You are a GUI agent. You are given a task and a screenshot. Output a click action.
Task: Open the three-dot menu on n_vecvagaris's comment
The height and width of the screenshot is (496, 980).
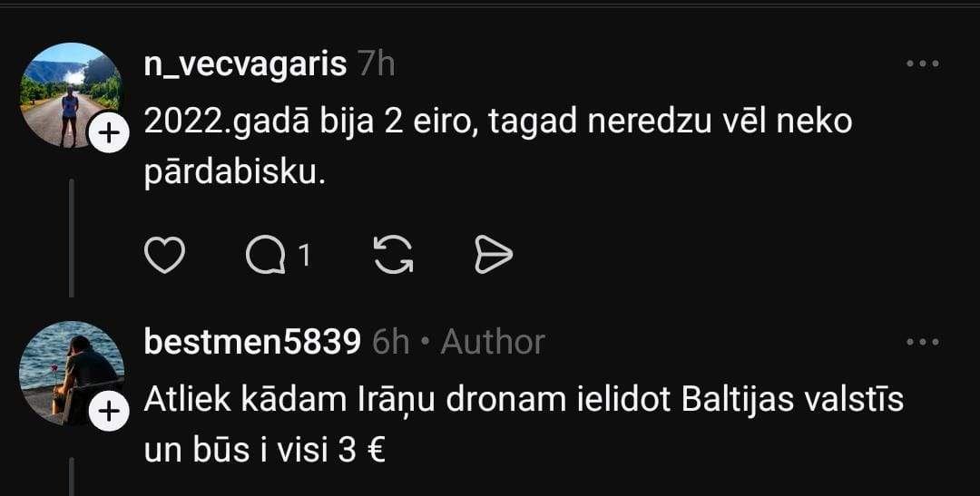click(x=923, y=63)
